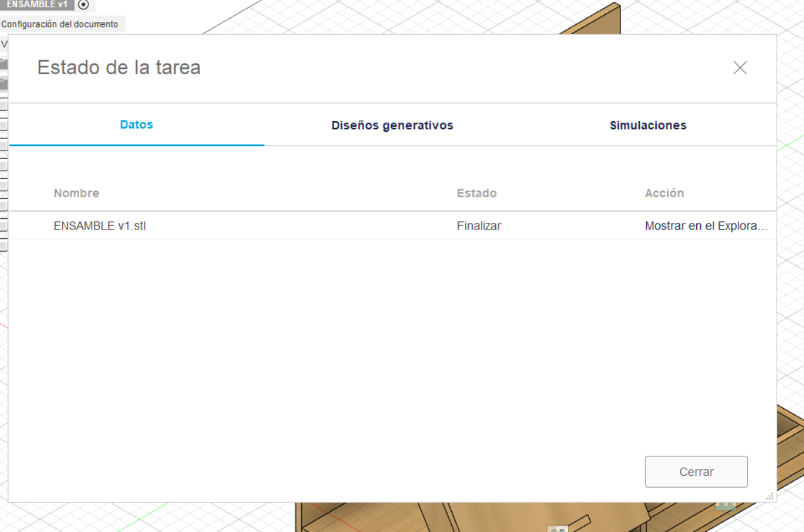The width and height of the screenshot is (804, 532).
Task: Click the Nombre column header
Action: (x=76, y=193)
